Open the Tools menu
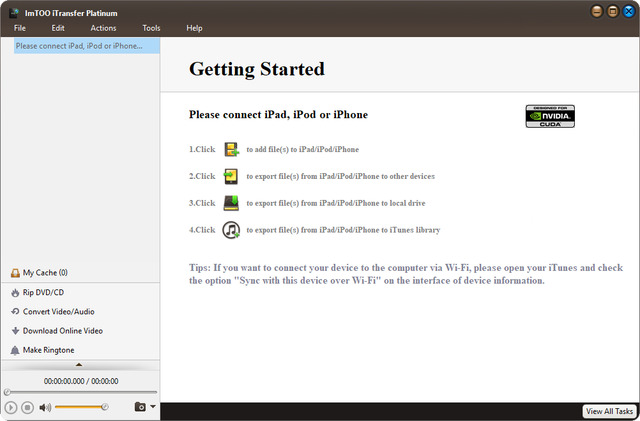The image size is (640, 421). [151, 28]
